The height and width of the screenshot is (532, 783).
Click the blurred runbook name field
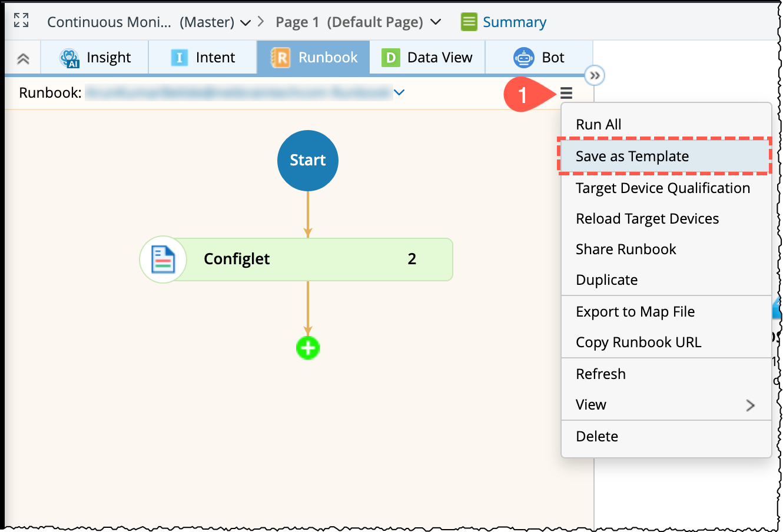(x=238, y=92)
